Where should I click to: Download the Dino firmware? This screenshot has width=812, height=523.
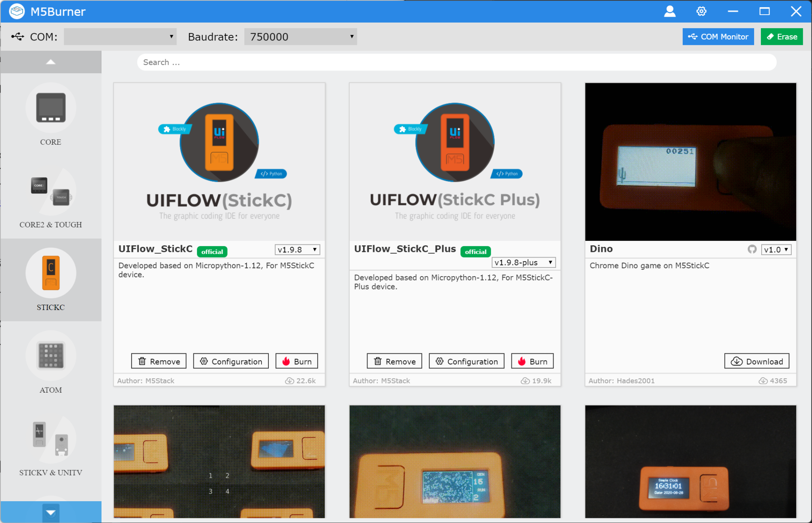(x=757, y=361)
